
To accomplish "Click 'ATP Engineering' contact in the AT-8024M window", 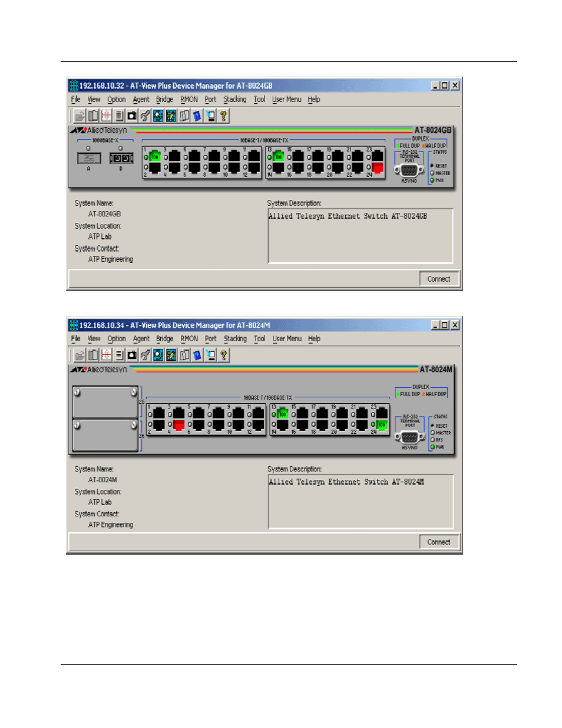I will 111,525.
